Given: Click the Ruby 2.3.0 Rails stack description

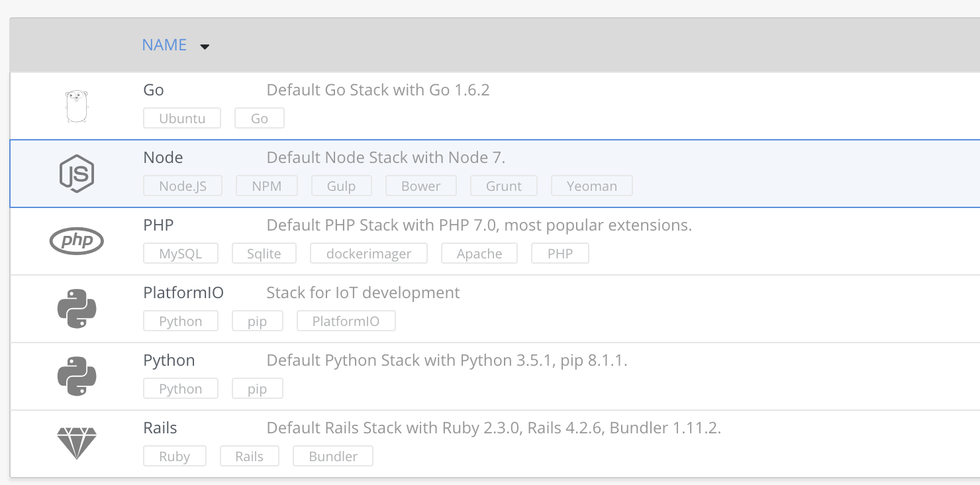Looking at the screenshot, I should click(494, 428).
